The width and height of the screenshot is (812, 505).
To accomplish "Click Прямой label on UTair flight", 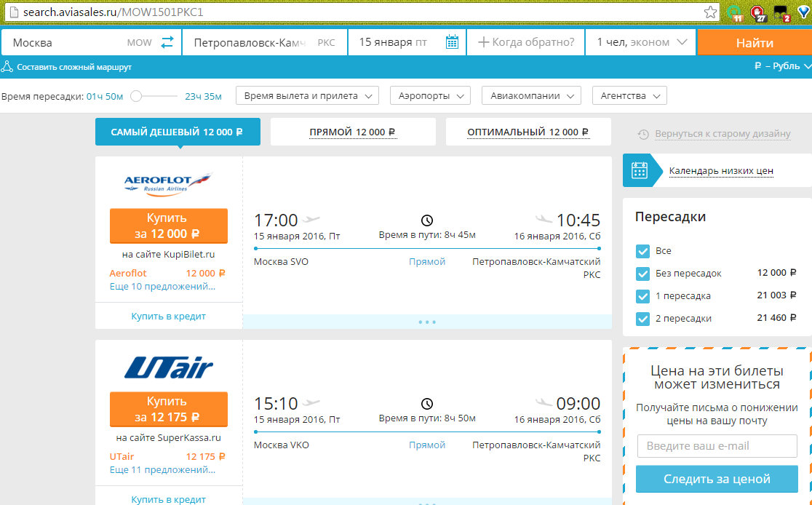I will (426, 445).
